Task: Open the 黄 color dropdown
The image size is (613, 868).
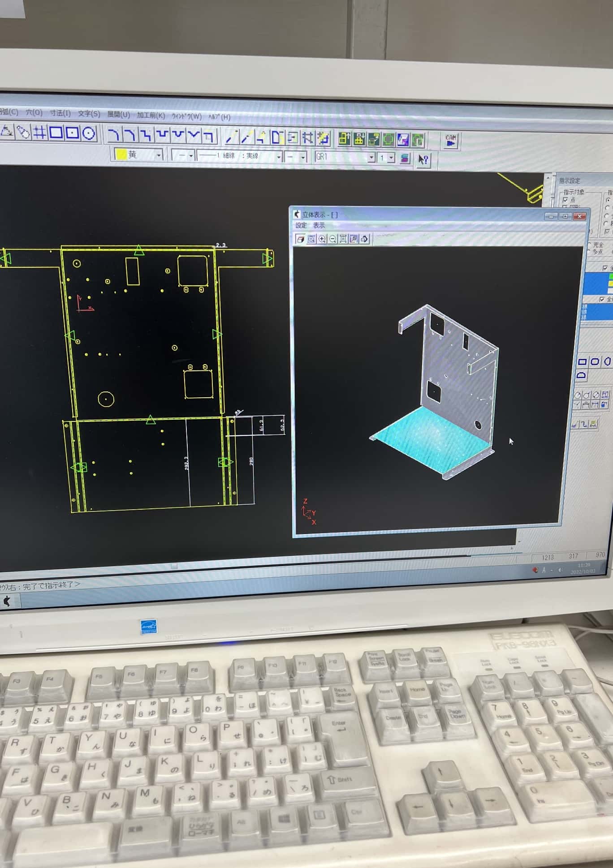Action: (159, 155)
